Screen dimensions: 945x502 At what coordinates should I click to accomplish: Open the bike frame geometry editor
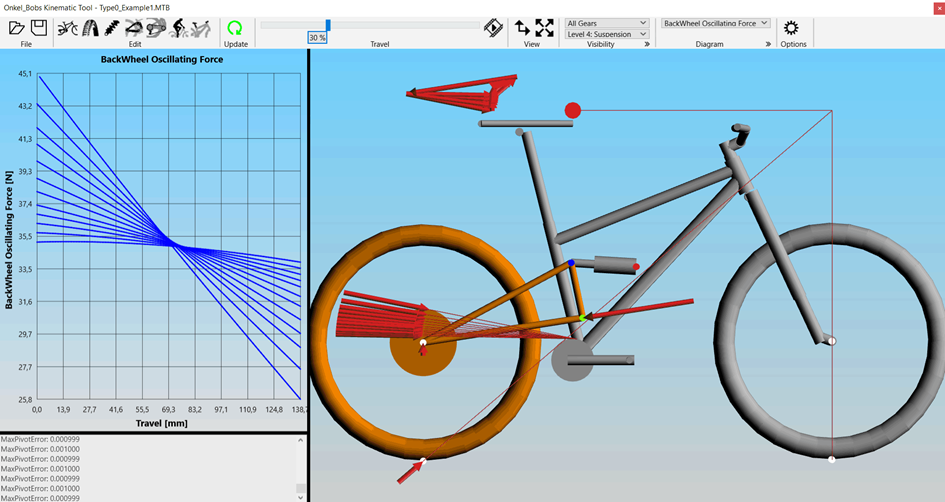(x=67, y=28)
